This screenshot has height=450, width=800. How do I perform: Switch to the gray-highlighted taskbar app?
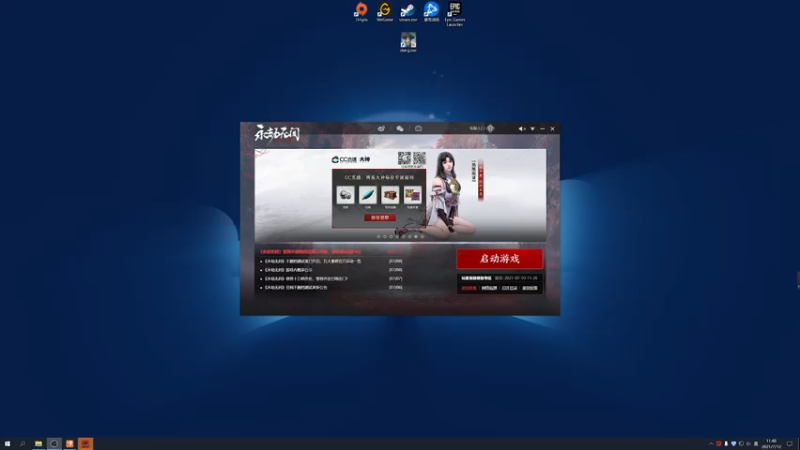click(54, 444)
